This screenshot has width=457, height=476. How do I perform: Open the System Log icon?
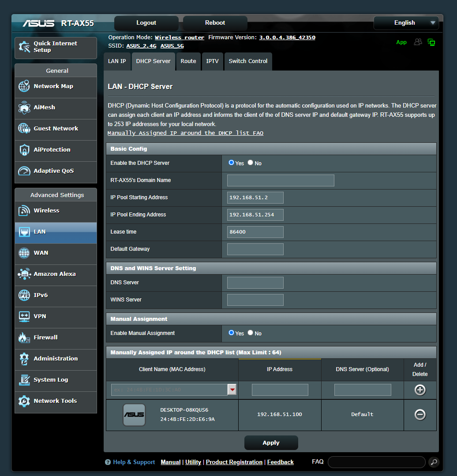point(24,380)
